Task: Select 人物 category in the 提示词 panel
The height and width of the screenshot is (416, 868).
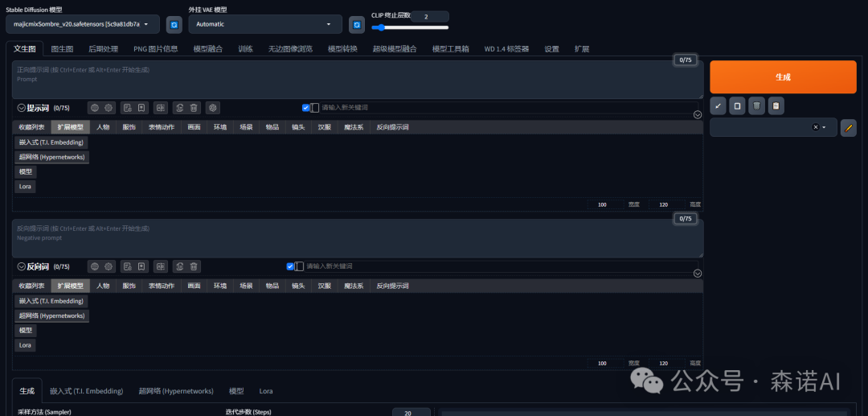Action: 103,127
